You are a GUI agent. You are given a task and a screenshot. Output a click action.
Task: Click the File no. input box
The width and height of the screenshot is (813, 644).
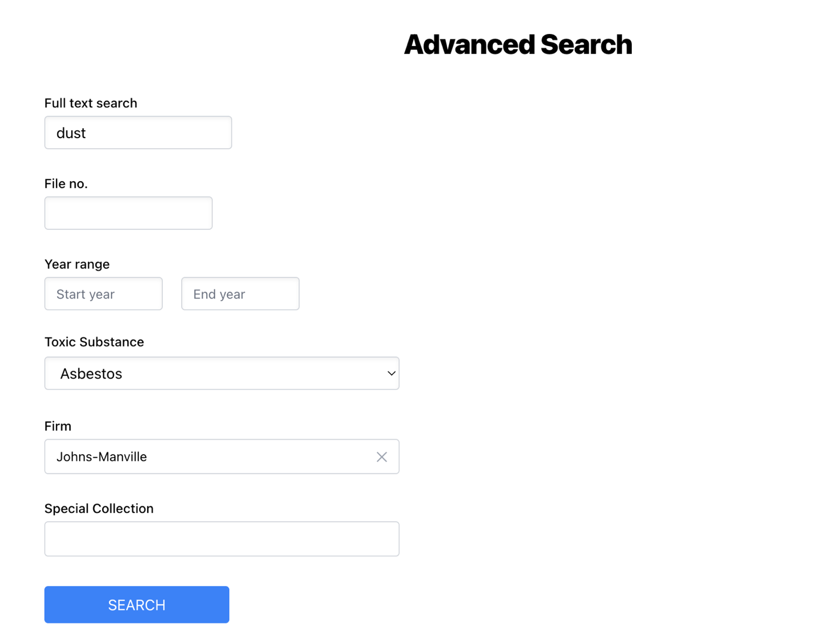(x=128, y=213)
